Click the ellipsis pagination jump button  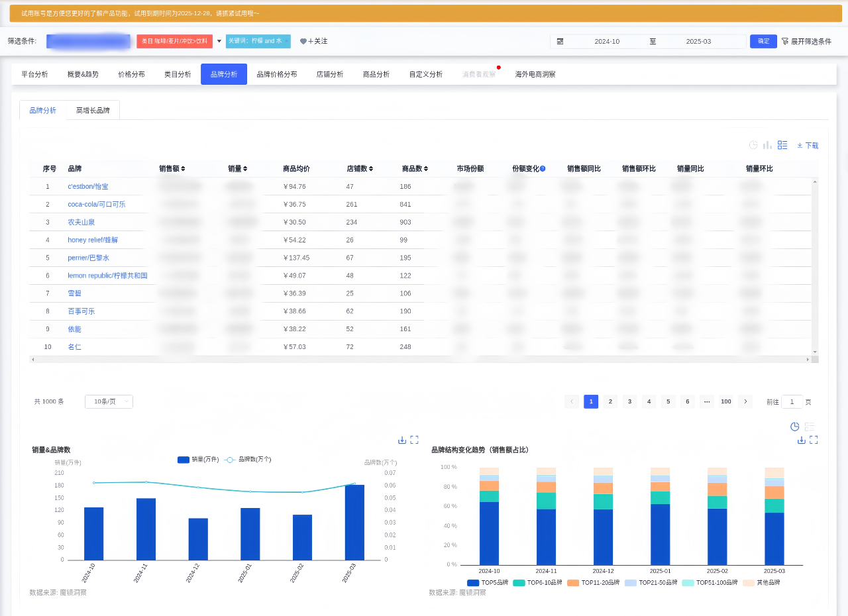point(706,401)
